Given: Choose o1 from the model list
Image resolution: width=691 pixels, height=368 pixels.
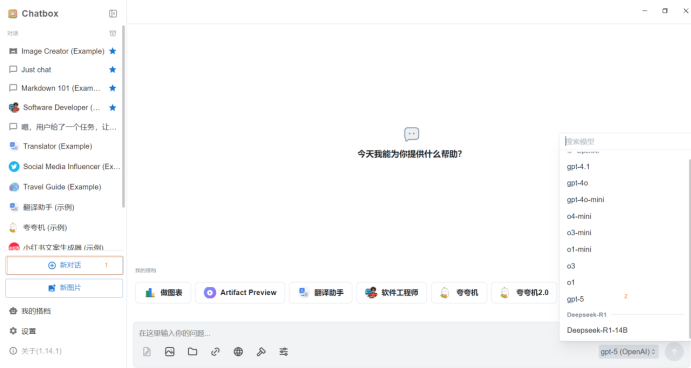Looking at the screenshot, I should (624, 283).
